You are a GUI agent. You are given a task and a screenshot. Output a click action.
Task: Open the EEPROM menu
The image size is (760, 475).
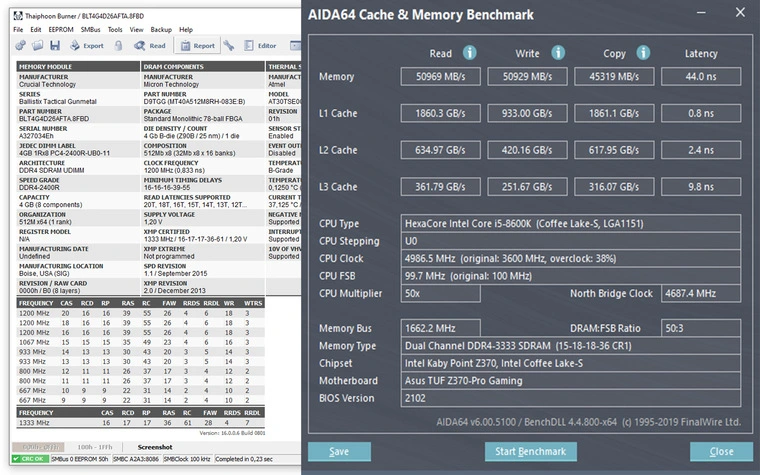(x=61, y=30)
